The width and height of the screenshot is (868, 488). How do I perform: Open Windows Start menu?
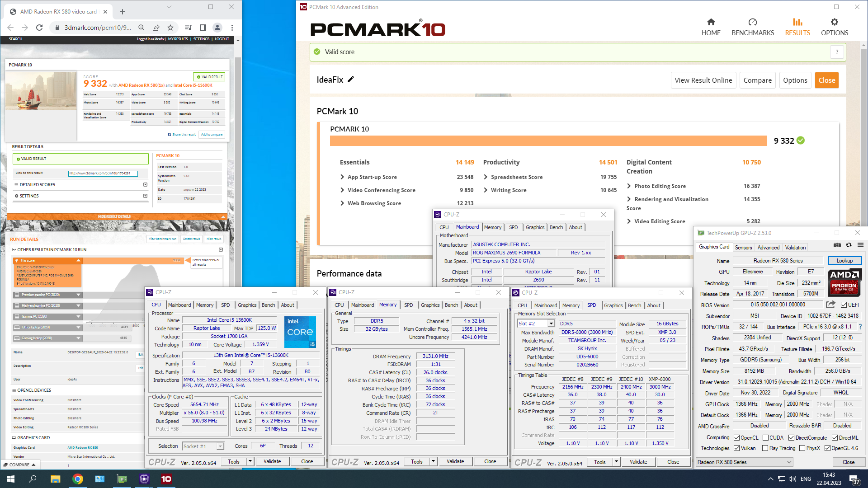pos(11,479)
